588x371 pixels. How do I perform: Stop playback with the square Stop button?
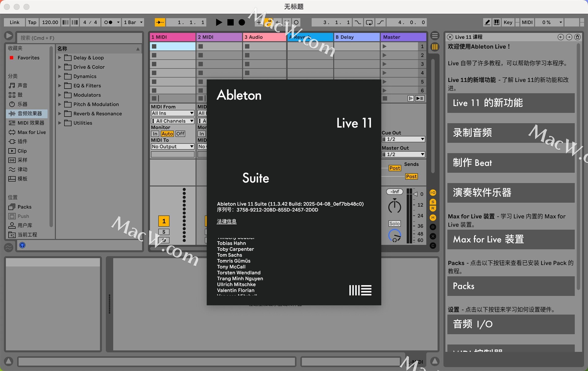click(230, 22)
